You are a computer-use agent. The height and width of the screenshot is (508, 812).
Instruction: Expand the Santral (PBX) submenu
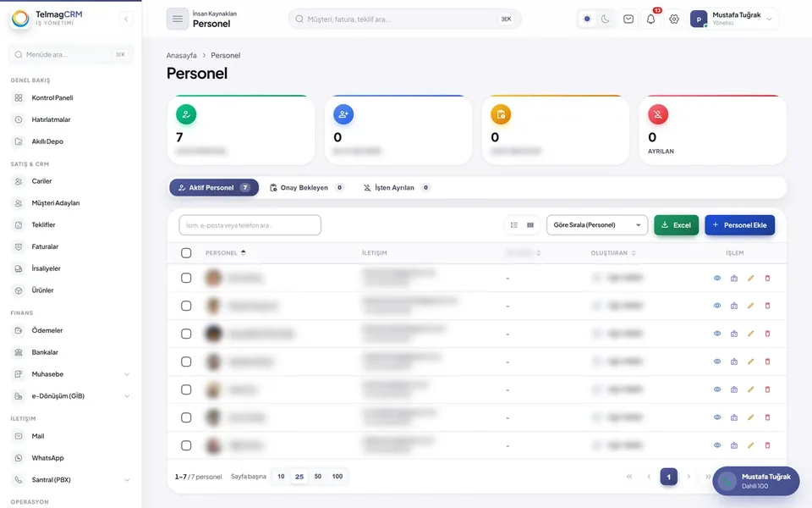(x=70, y=480)
